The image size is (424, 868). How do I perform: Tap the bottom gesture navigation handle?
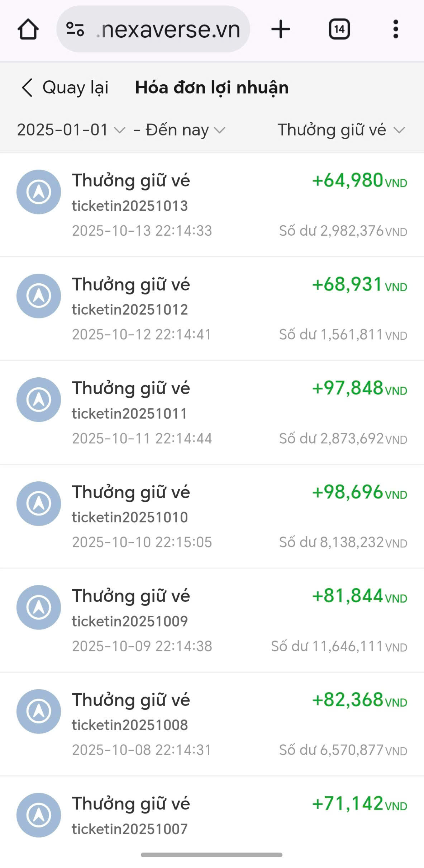coord(211,855)
